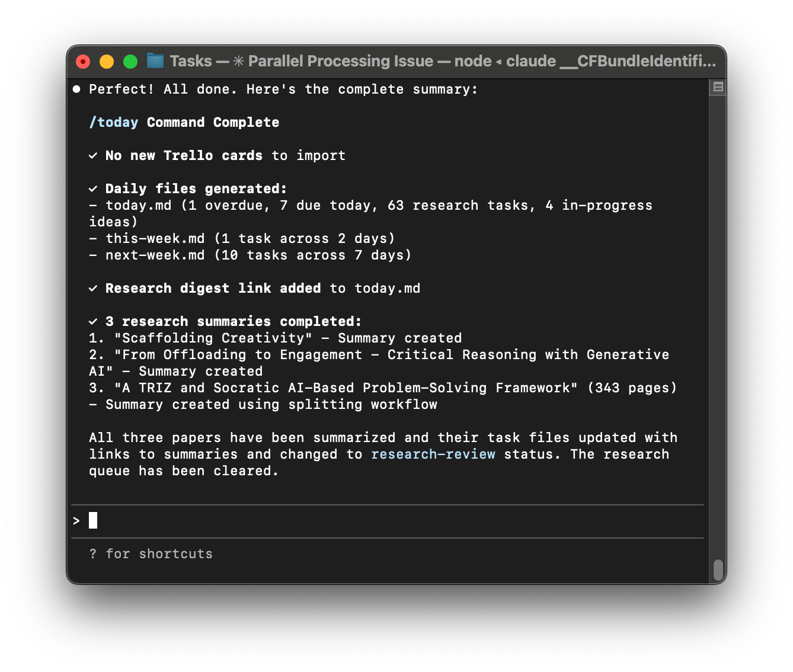The image size is (793, 672).
Task: Click the folder proxy icon in the title bar
Action: point(154,60)
